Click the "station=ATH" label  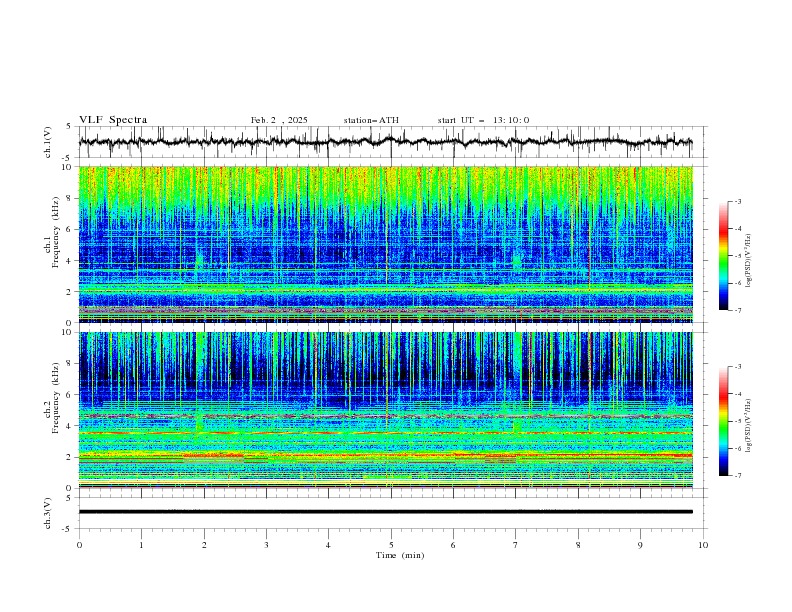(371, 120)
